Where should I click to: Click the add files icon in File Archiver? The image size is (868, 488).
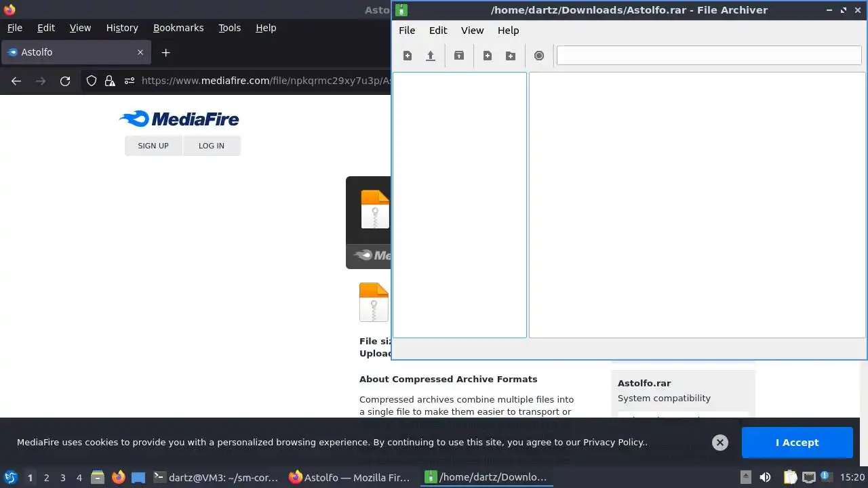point(488,56)
